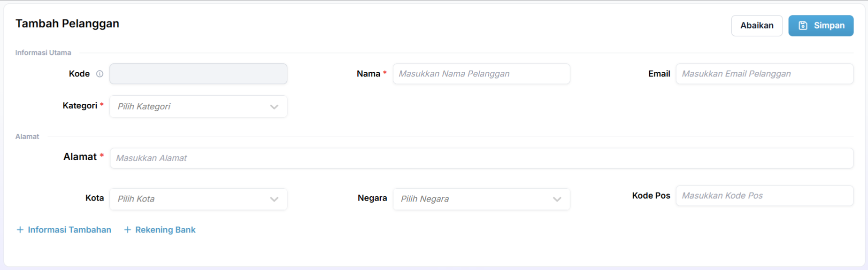This screenshot has height=270, width=868.
Task: Click the Kota dropdown chevron arrow
Action: point(274,200)
